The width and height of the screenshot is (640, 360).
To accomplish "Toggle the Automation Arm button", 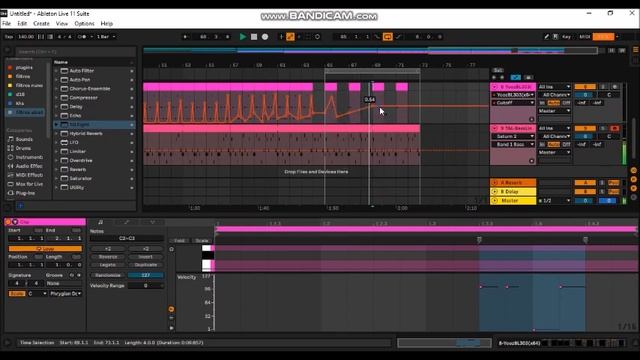I will tap(290, 37).
